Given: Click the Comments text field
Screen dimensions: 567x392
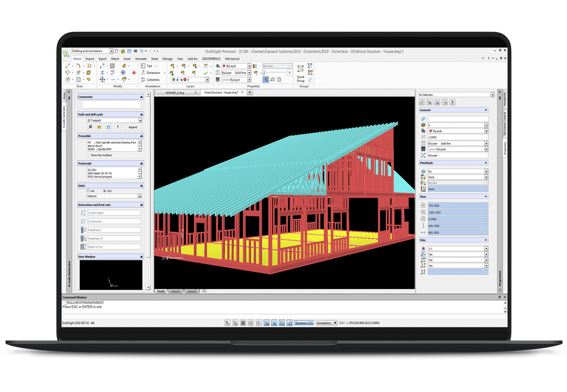Looking at the screenshot, I should coord(112,105).
